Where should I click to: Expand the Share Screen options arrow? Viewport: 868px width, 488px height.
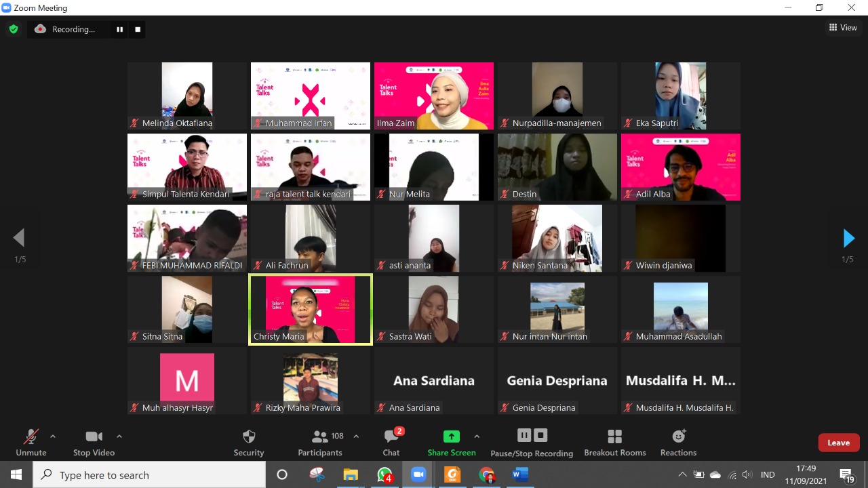[x=477, y=436]
